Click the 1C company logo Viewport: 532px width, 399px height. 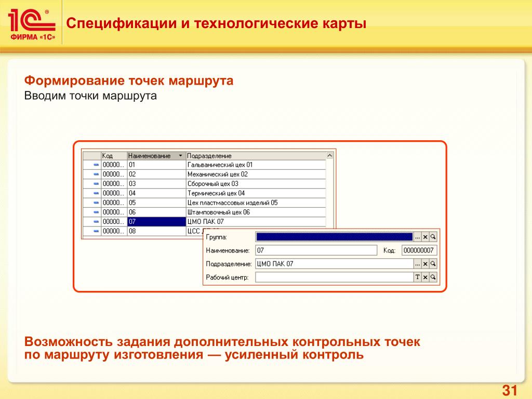[x=32, y=25]
